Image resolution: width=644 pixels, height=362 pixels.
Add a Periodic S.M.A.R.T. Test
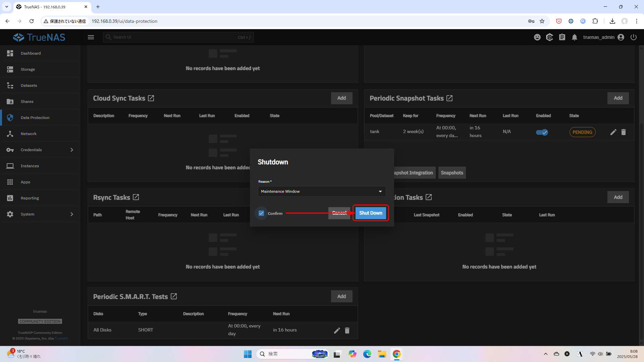pyautogui.click(x=341, y=296)
